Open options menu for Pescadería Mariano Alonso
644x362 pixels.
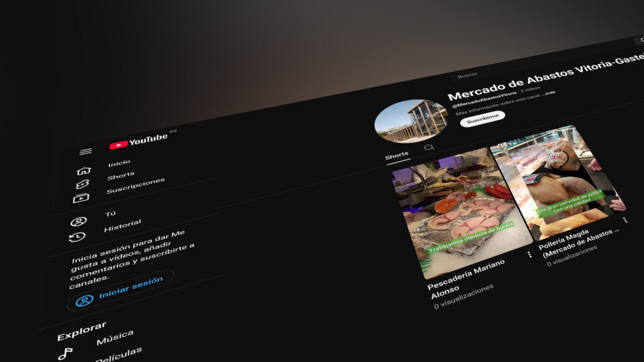[529, 255]
